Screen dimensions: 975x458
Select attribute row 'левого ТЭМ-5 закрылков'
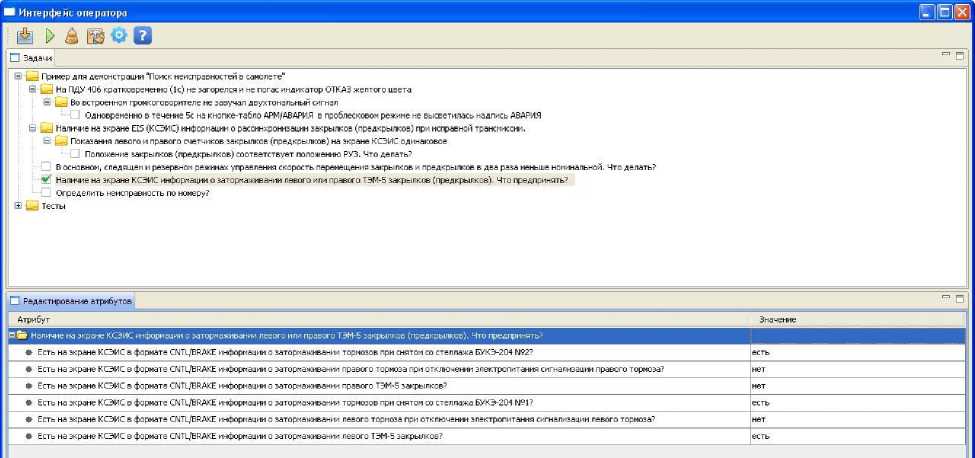click(x=379, y=436)
